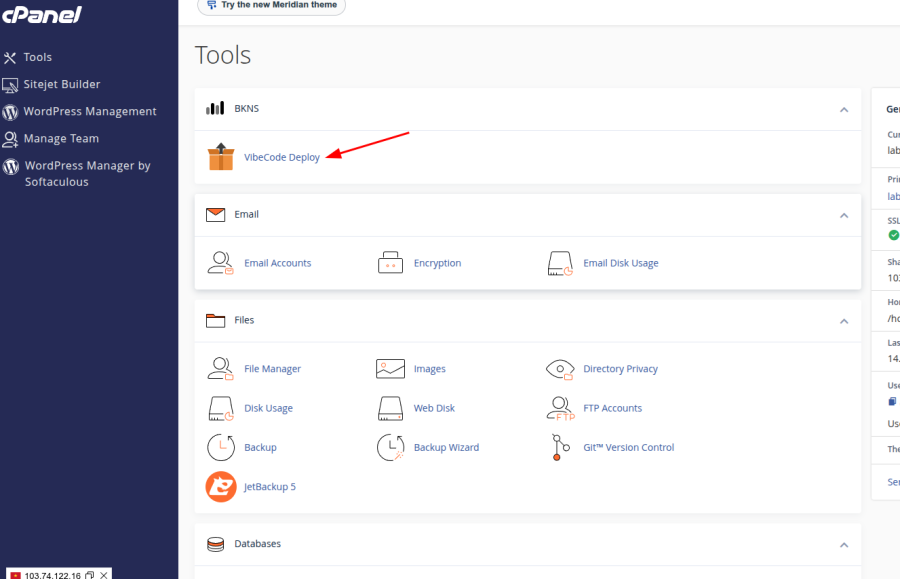Click the Git Version Control icon

[x=560, y=448]
